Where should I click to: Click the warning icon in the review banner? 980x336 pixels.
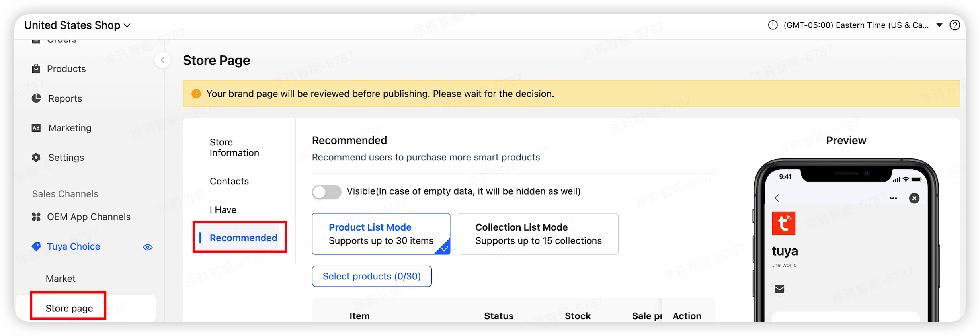196,94
